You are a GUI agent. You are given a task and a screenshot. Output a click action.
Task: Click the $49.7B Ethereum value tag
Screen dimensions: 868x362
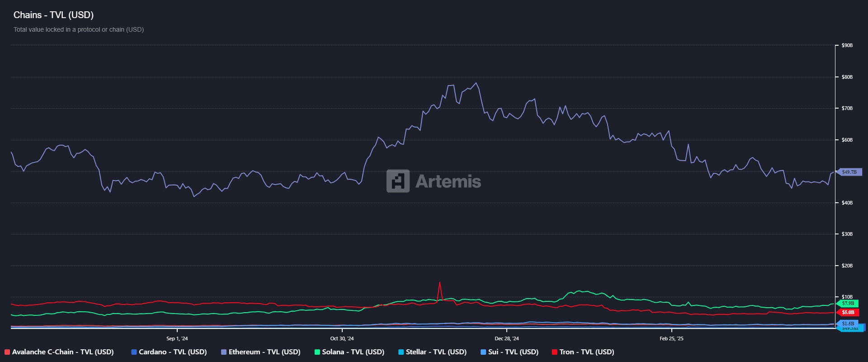pyautogui.click(x=849, y=172)
